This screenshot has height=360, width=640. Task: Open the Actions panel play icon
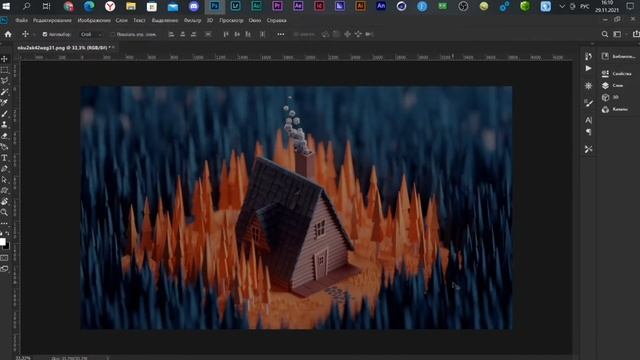pyautogui.click(x=588, y=68)
